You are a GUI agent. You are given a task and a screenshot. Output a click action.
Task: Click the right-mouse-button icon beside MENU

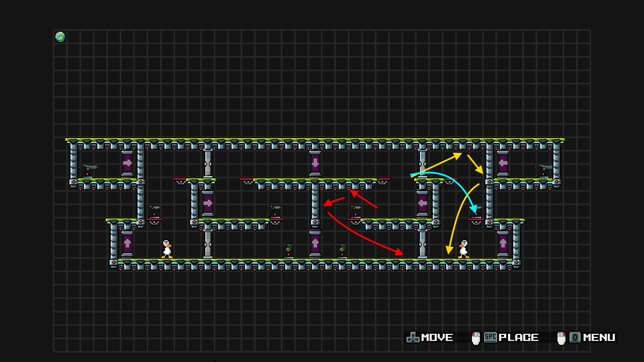(x=561, y=338)
